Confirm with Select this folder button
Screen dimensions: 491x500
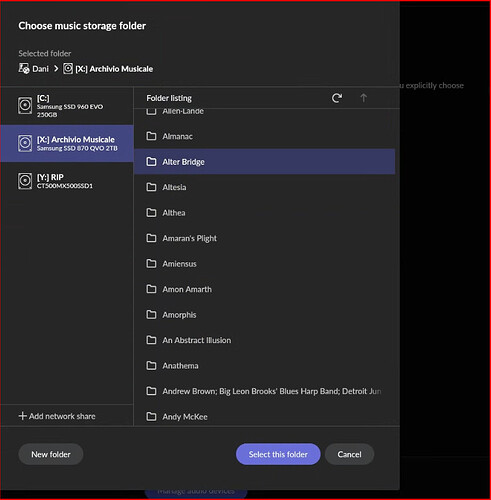click(278, 454)
